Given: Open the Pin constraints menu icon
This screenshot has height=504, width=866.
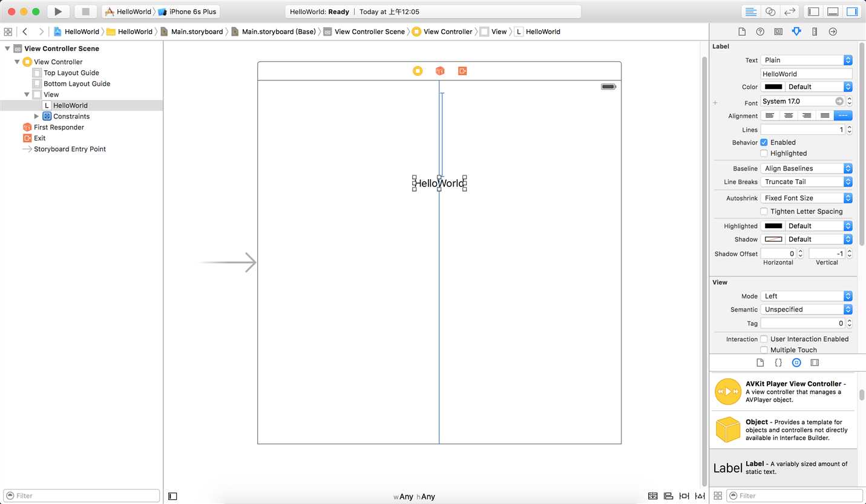Looking at the screenshot, I should point(684,496).
